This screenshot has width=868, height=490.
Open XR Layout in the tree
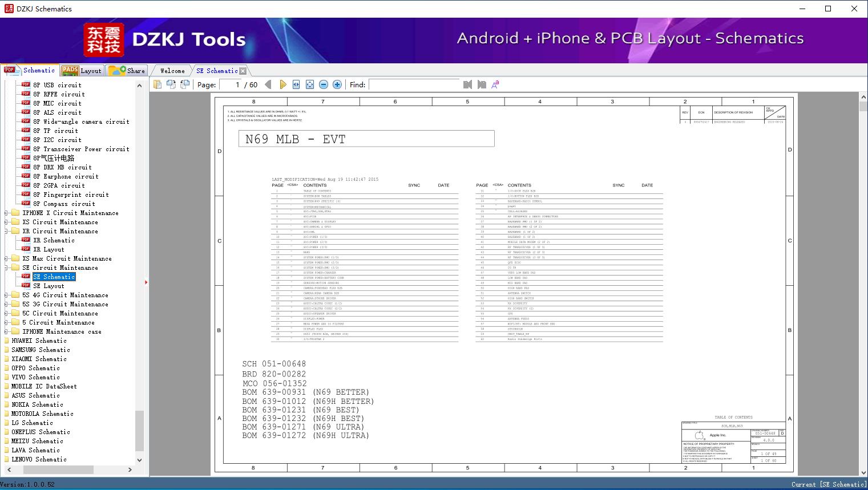49,249
